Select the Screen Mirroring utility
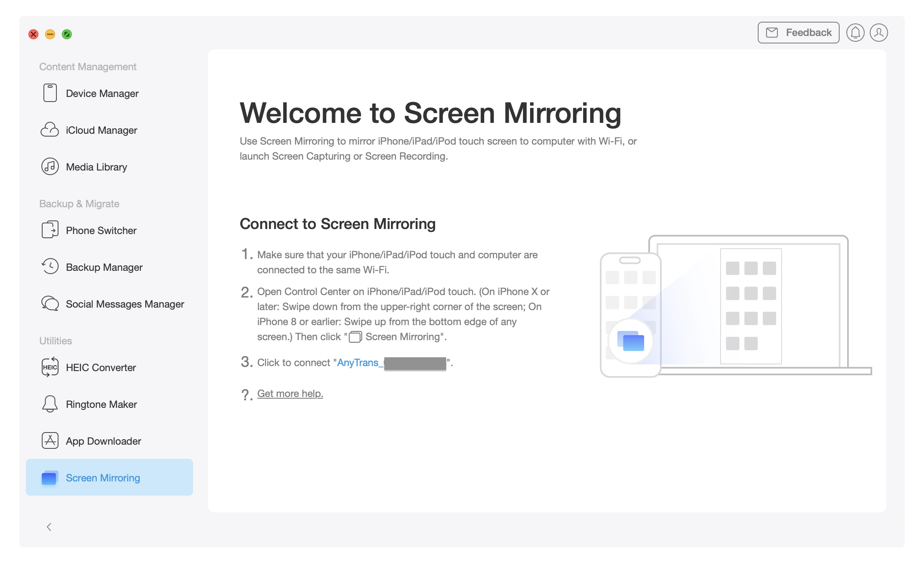The height and width of the screenshot is (570, 924). click(x=102, y=478)
